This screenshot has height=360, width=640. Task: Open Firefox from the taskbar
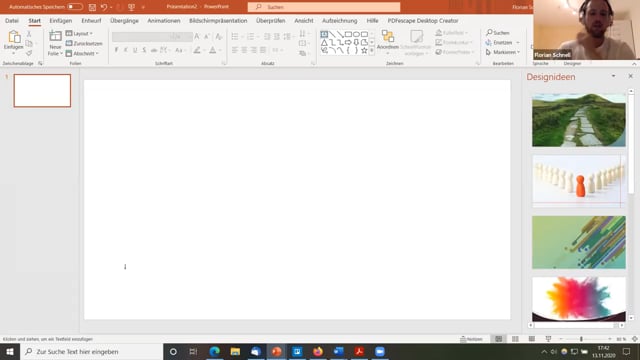[x=318, y=351]
